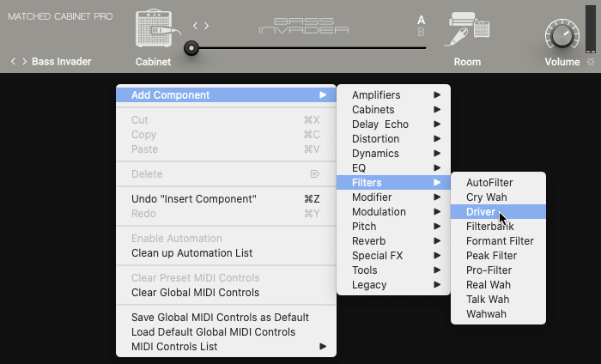Click the Volume label
This screenshot has width=601, height=364.
(x=562, y=62)
